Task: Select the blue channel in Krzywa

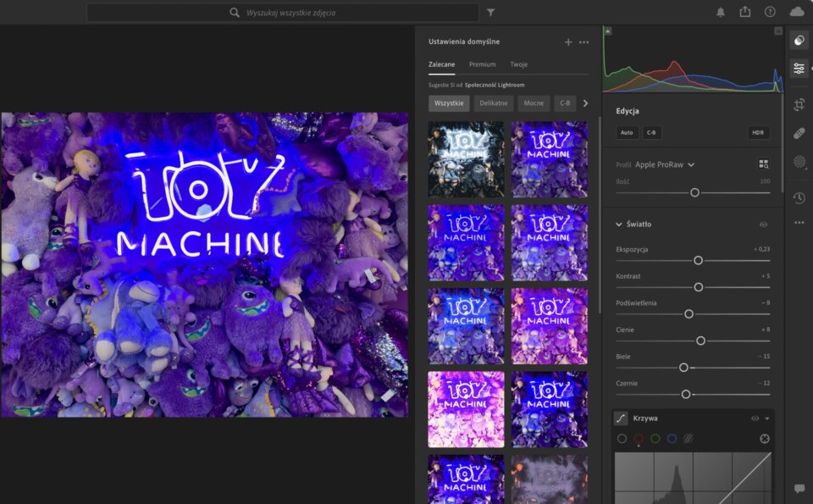Action: coord(672,439)
